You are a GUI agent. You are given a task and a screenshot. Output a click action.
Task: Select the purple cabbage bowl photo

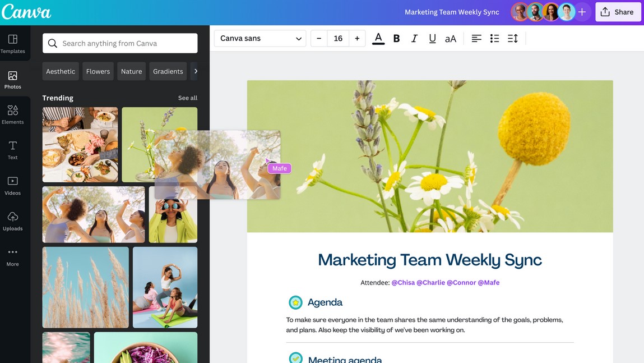point(146,348)
